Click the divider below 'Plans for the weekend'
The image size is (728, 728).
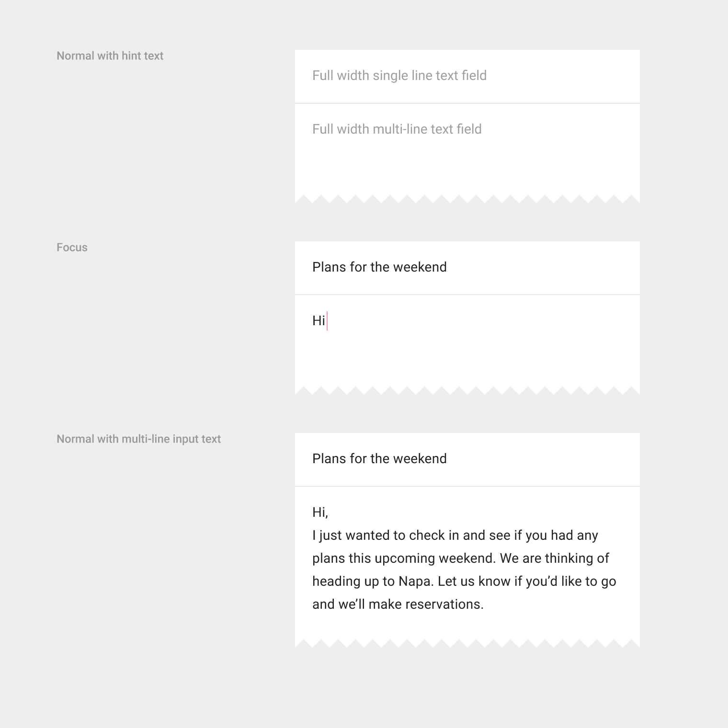point(467,295)
